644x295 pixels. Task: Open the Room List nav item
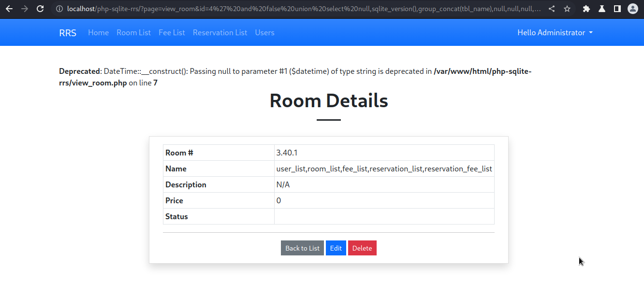point(133,33)
